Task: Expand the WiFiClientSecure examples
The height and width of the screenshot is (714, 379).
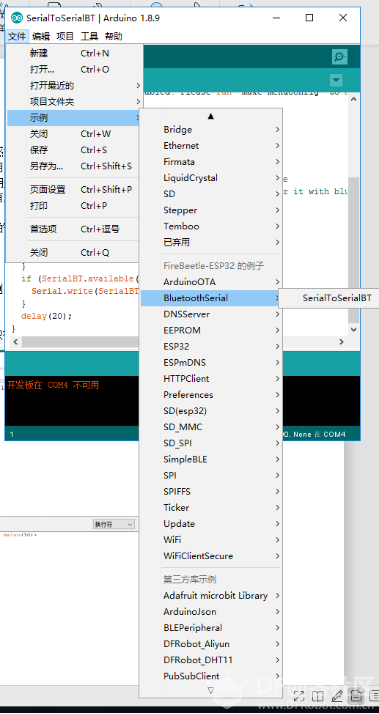Action: coord(211,556)
